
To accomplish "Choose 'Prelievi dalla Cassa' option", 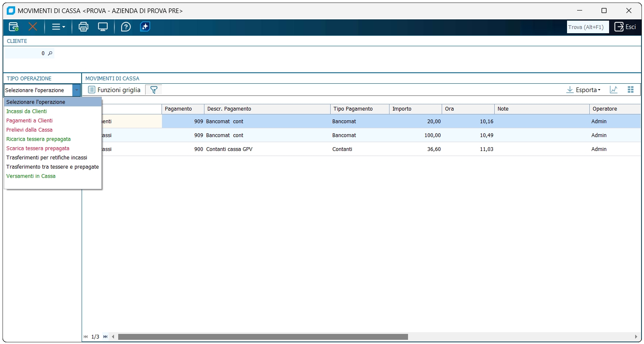I will pos(29,130).
